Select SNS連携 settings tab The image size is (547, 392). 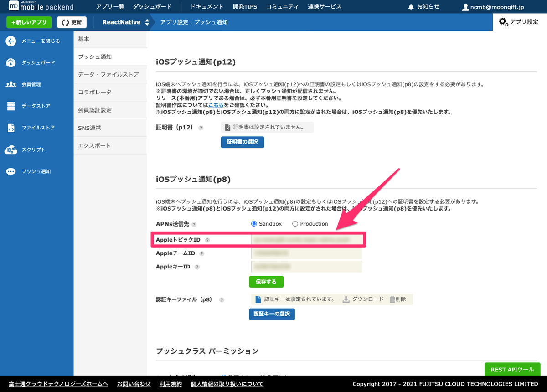click(x=110, y=128)
